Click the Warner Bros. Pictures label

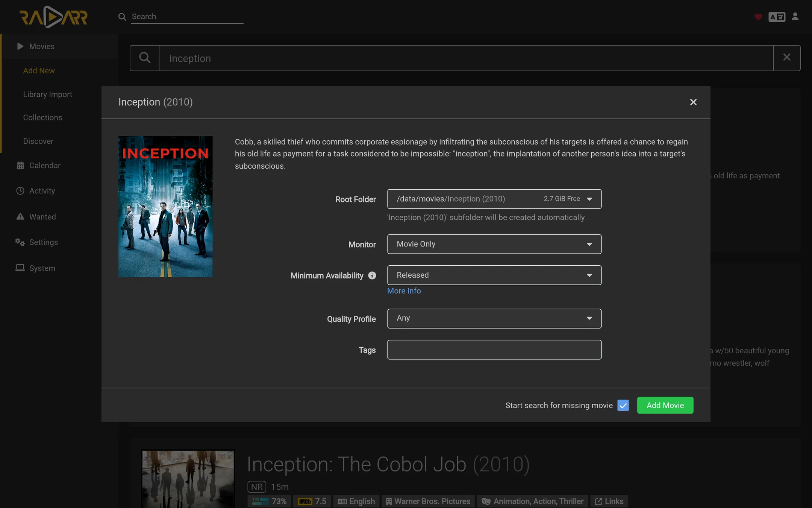(428, 502)
